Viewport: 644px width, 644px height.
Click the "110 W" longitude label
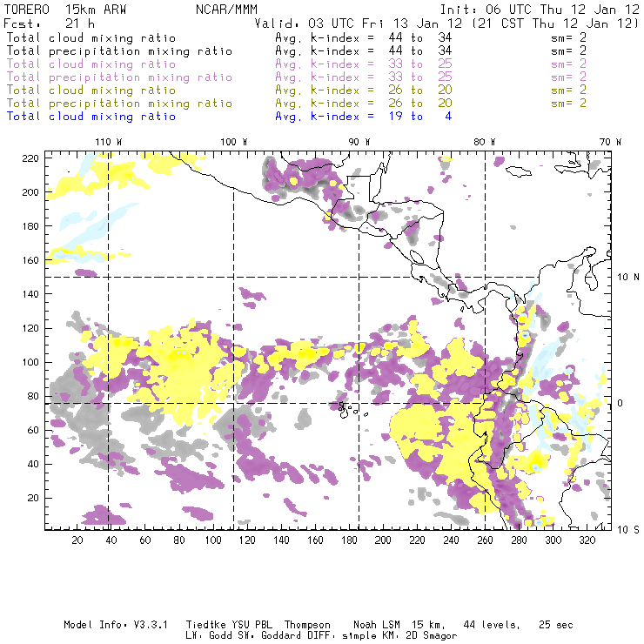[x=109, y=142]
